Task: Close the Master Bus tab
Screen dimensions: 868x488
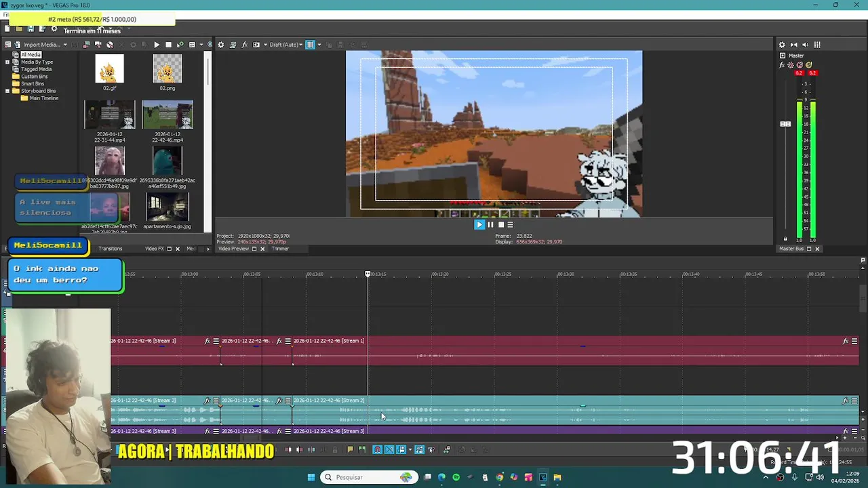Action: point(817,249)
